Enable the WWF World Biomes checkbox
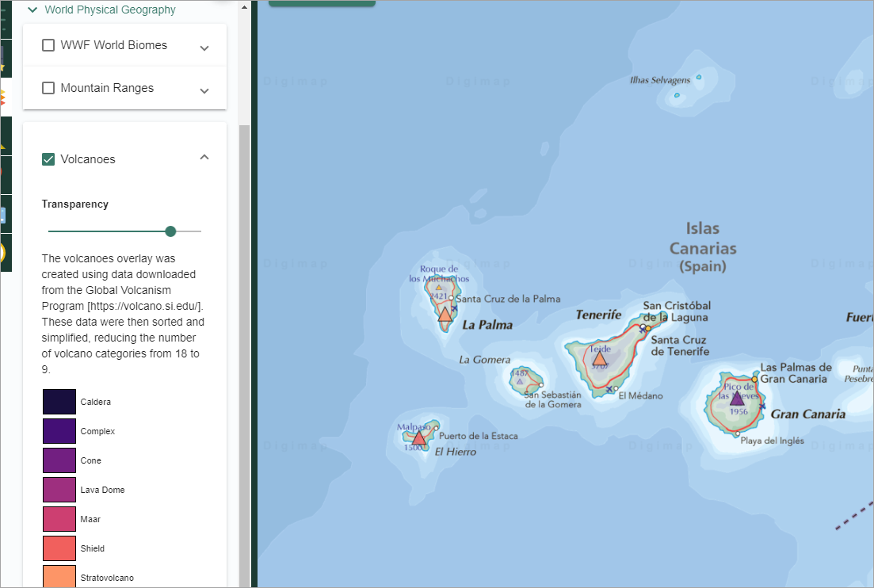 coord(48,45)
